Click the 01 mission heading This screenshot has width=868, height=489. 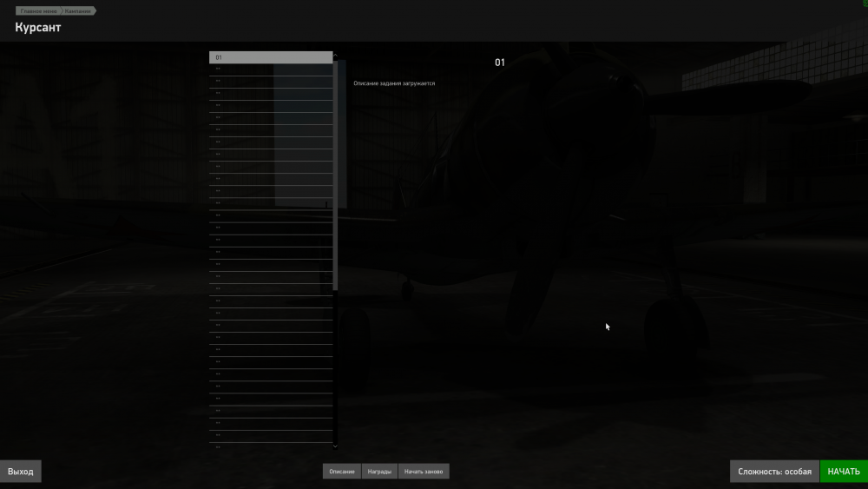(x=500, y=63)
